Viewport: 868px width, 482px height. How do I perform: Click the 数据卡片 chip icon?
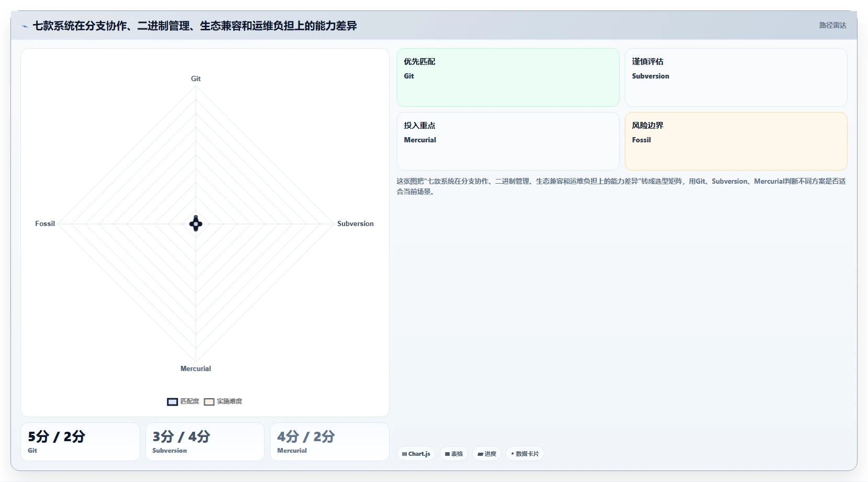point(512,454)
